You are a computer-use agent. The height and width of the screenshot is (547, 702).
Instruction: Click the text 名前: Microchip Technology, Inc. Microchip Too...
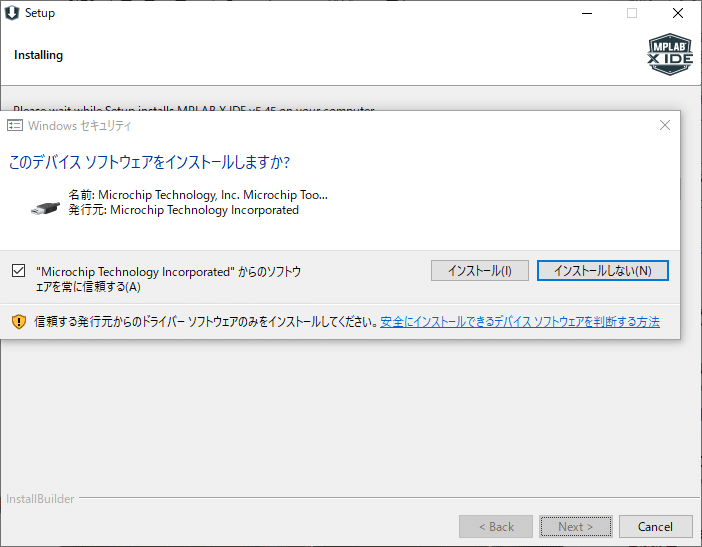point(198,195)
